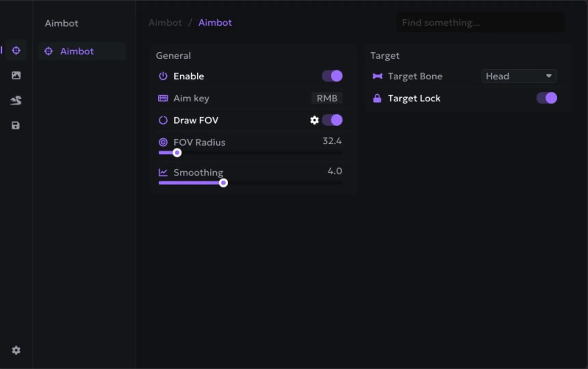Screen dimensions: 588x369
Task: Click the bone icon beside Target Bone
Action: tap(377, 76)
